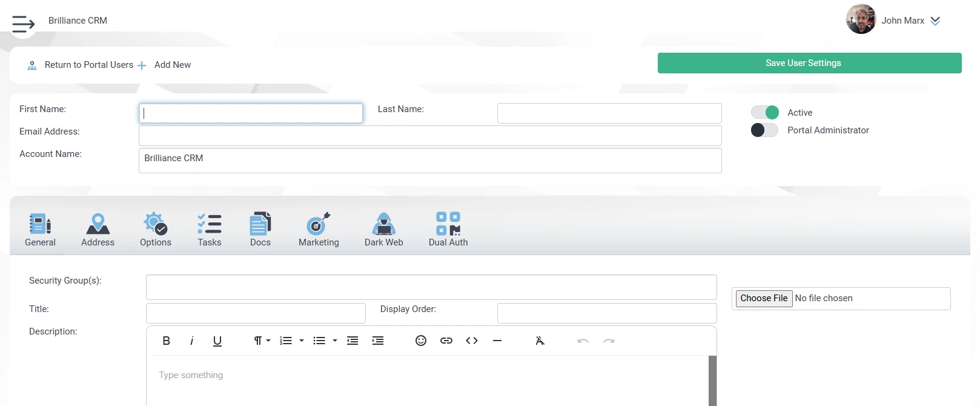Screen dimensions: 980x406
Task: Expand the John Marx user menu
Action: click(x=935, y=21)
